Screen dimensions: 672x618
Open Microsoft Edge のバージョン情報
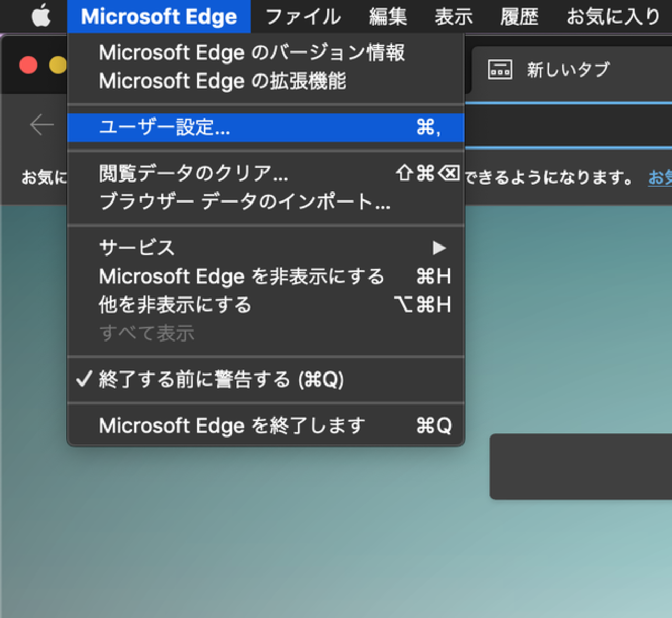coord(251,52)
